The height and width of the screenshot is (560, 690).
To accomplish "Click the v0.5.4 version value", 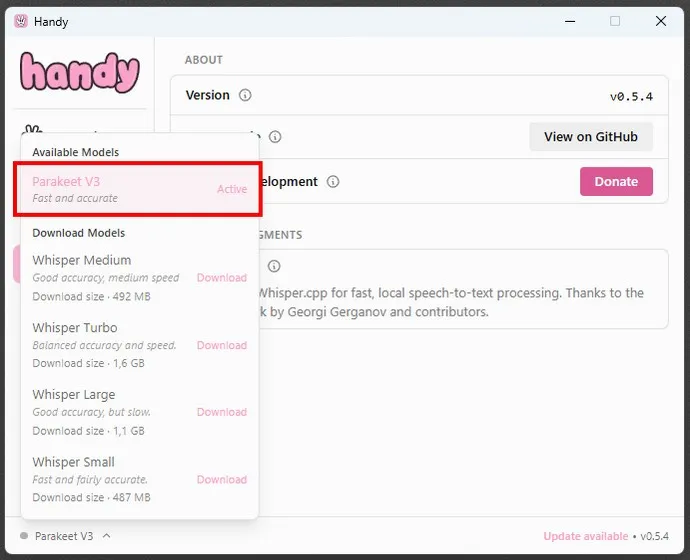I will point(631,96).
